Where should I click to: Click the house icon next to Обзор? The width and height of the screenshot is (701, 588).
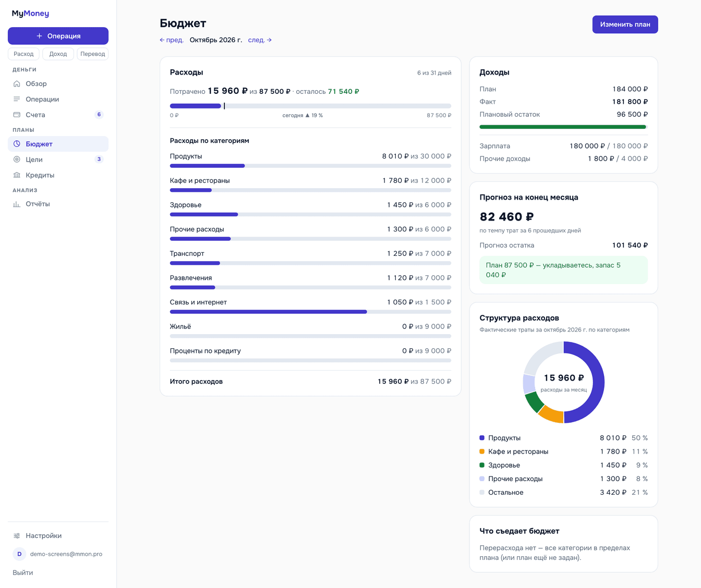[17, 83]
